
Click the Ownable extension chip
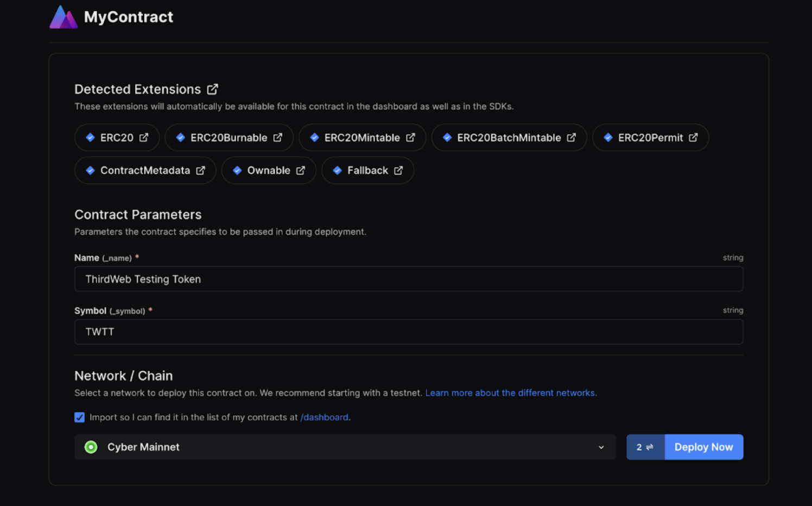point(269,170)
